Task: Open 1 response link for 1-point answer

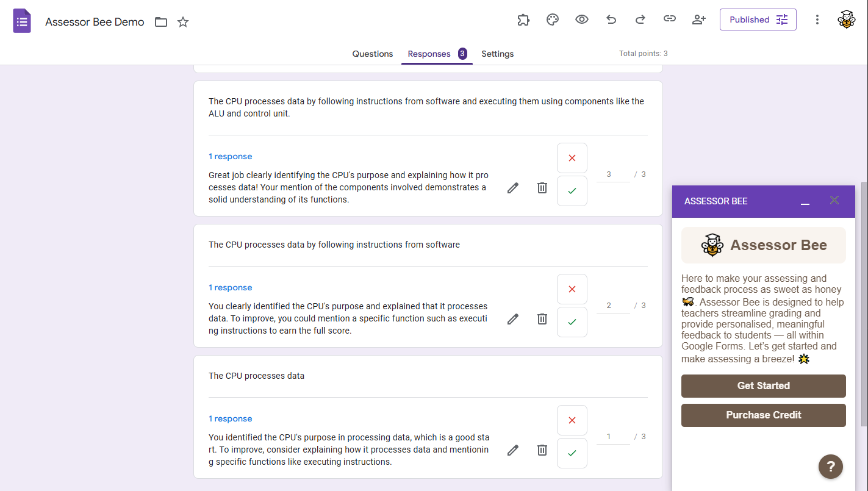Action: click(x=231, y=419)
